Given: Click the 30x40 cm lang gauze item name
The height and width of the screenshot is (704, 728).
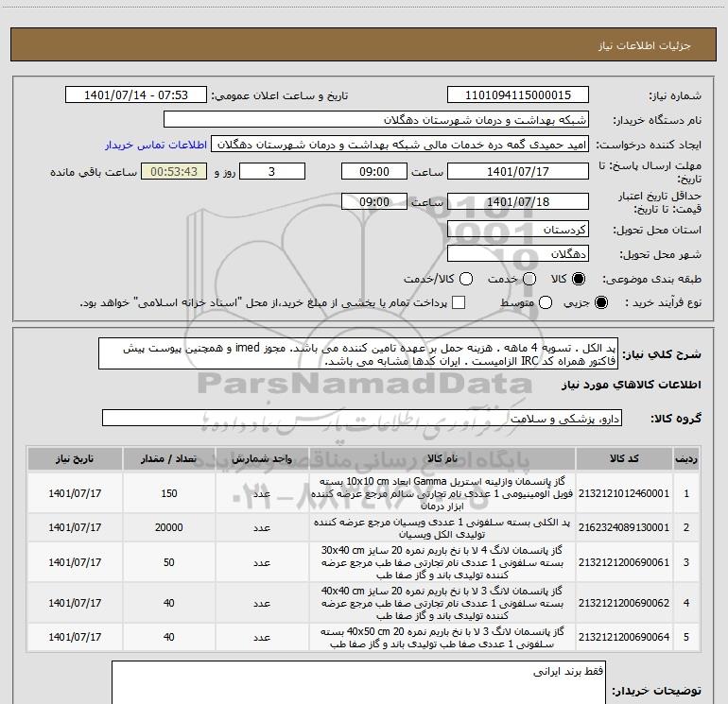Looking at the screenshot, I should [442, 562].
